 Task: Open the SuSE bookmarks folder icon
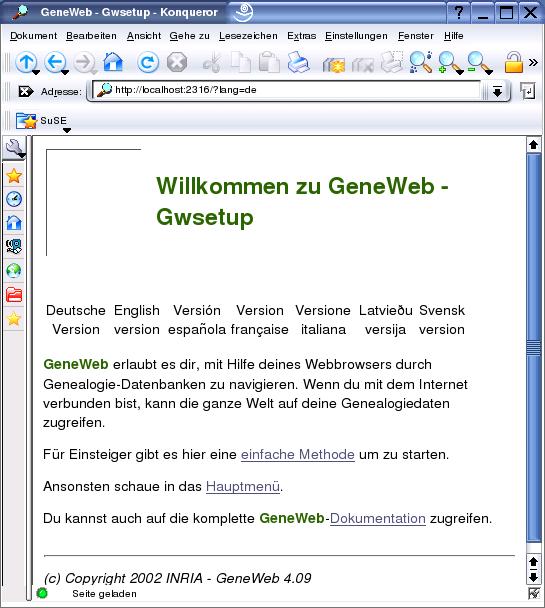[26, 121]
